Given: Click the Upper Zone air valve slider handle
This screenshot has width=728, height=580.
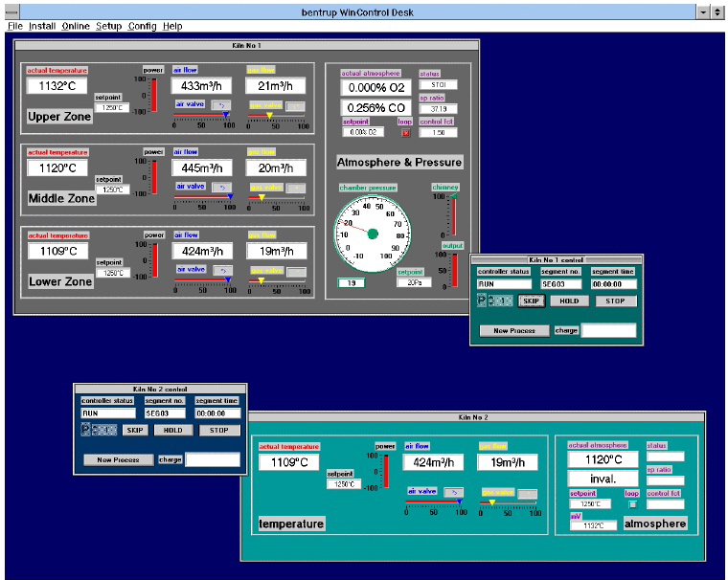Looking at the screenshot, I should point(226,115).
